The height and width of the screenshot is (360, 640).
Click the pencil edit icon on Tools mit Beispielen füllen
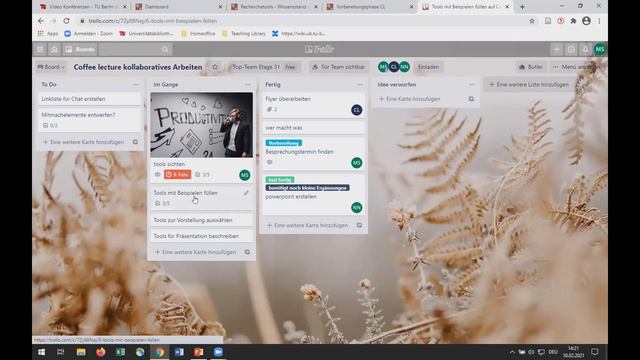pyautogui.click(x=246, y=193)
